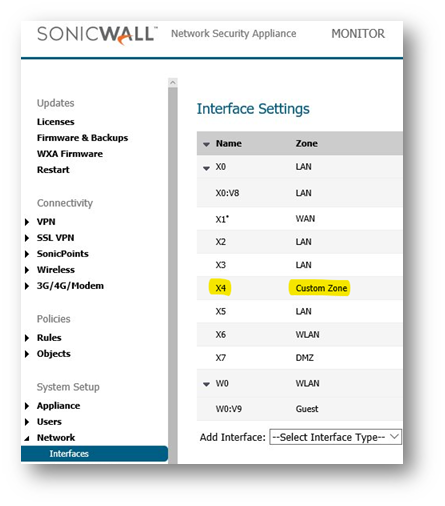This screenshot has height=506, width=445.
Task: Open Select Interface Type dropdown
Action: coord(335,437)
